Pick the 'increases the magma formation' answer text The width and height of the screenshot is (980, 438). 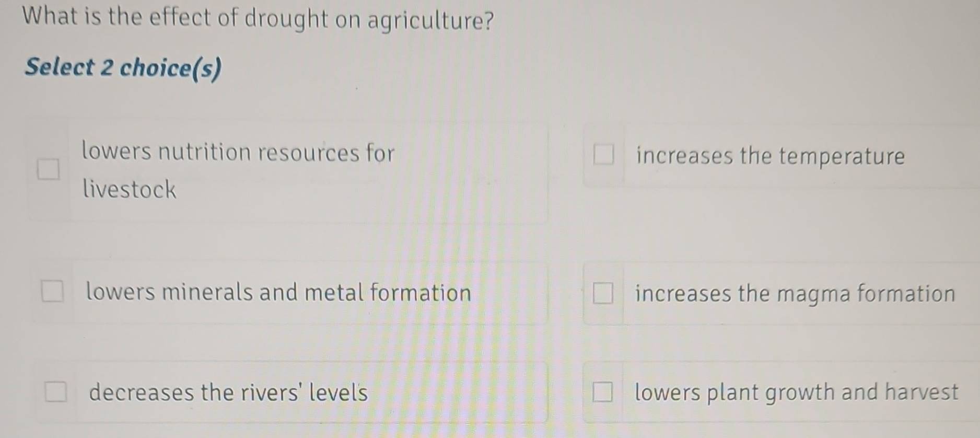pos(795,294)
